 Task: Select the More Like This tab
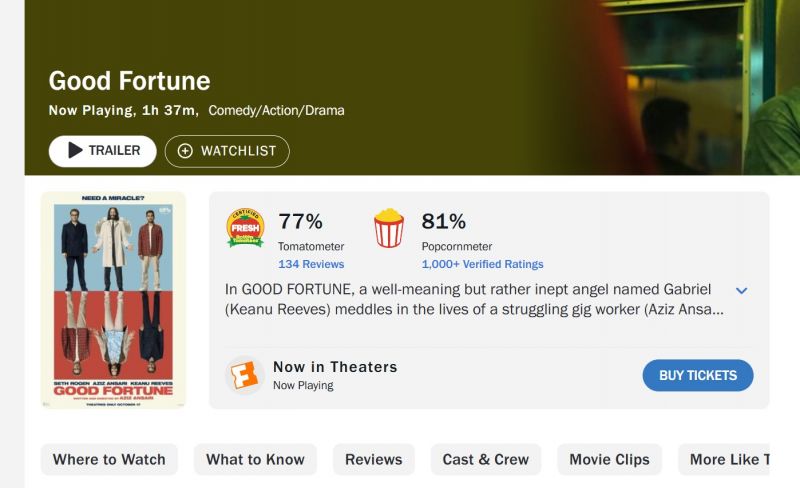pos(729,460)
